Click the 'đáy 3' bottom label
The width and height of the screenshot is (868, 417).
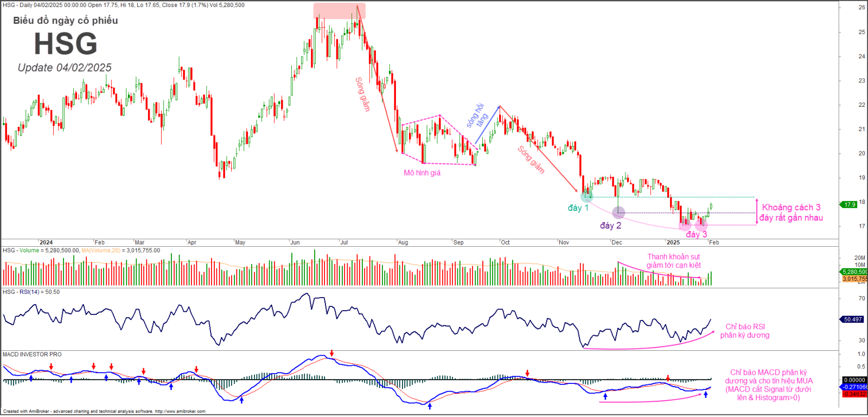tap(697, 234)
